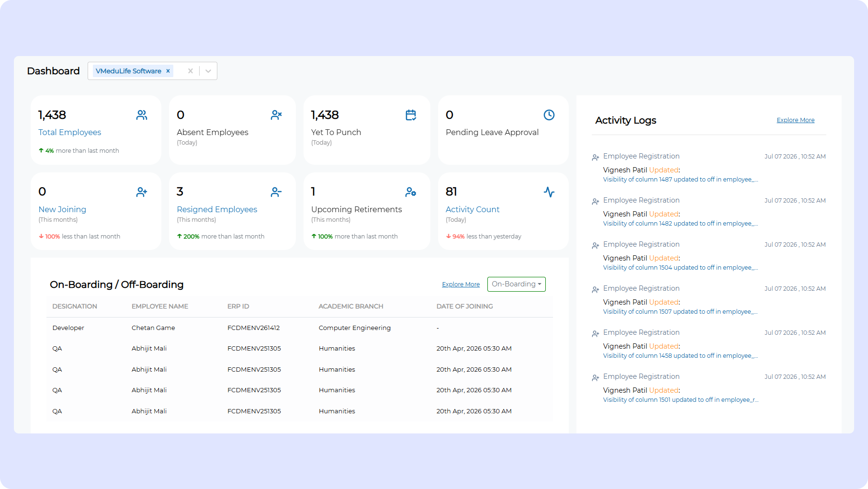Click the Resigned Employees user-minus icon

tap(276, 192)
